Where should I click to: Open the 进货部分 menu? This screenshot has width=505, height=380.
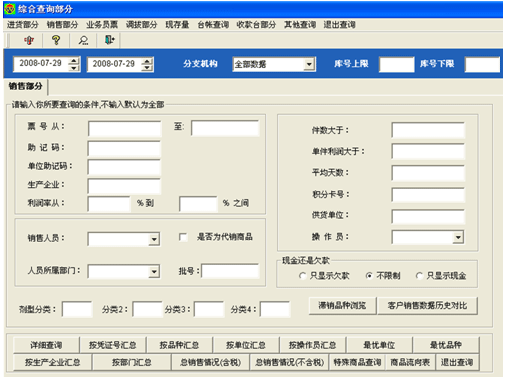pos(22,25)
